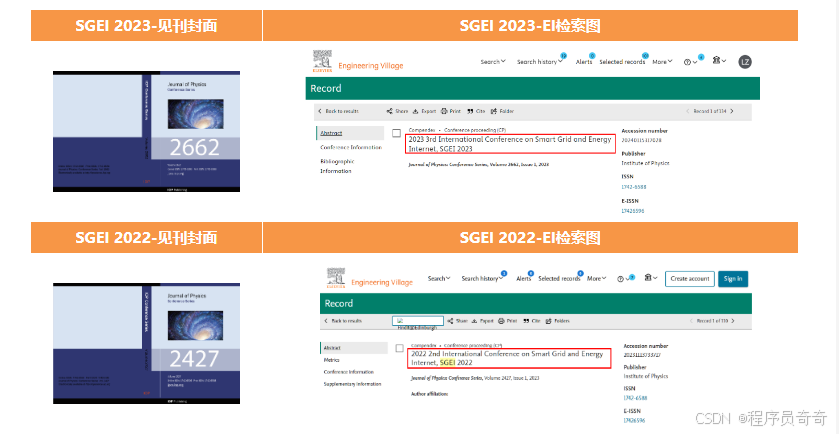
Task: Click Engineering Village title in SGEI 2023
Action: tap(370, 66)
